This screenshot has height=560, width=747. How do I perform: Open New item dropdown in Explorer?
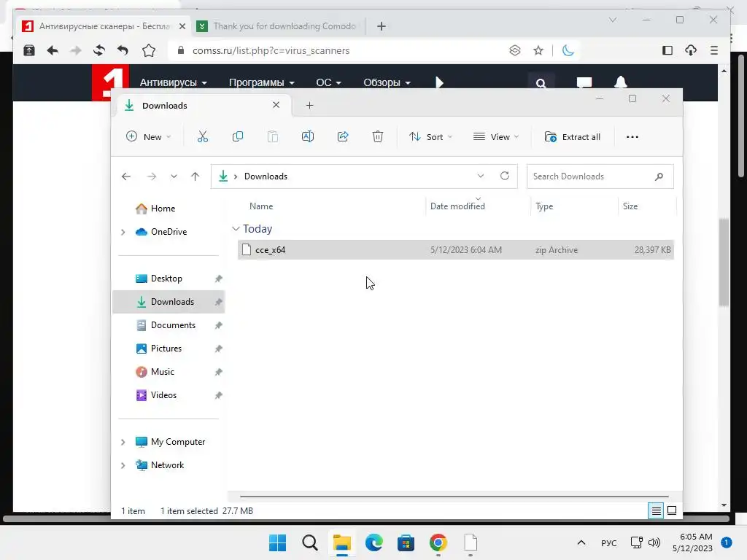pos(148,137)
